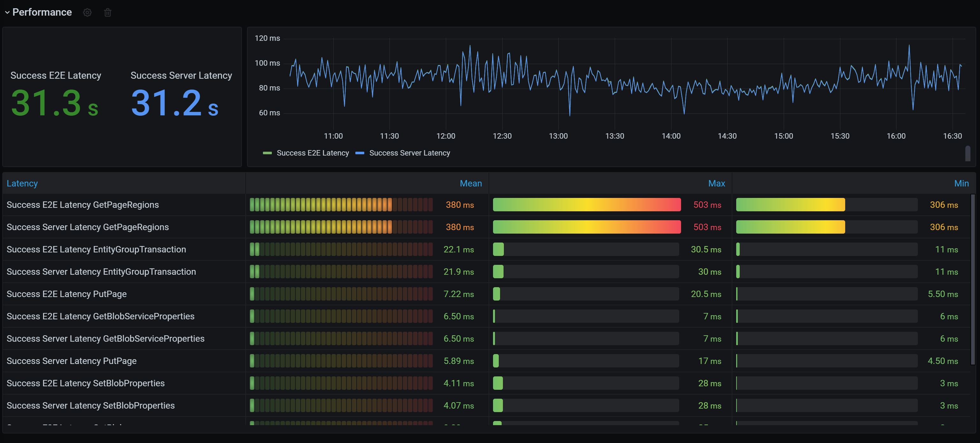980x443 pixels.
Task: Click the 31.2 s Server Latency stat
Action: (175, 103)
